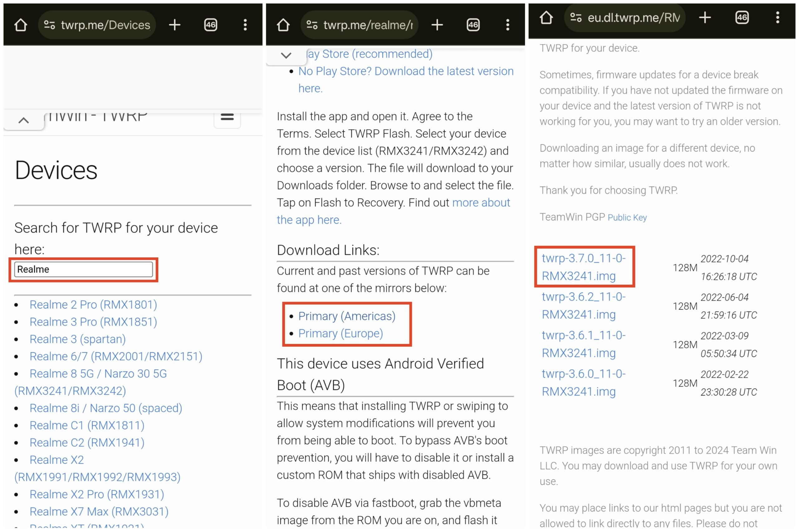799x532 pixels.
Task: Open the TWRP site hamburger menu
Action: click(227, 117)
